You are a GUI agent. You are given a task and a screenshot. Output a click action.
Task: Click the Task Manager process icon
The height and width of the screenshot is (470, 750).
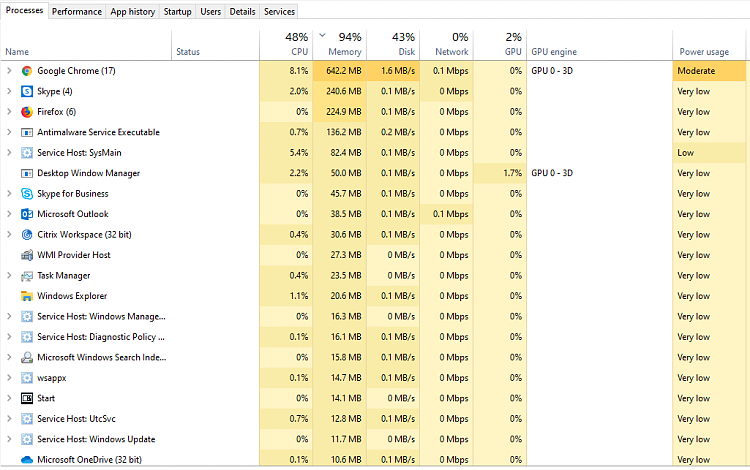coord(27,276)
